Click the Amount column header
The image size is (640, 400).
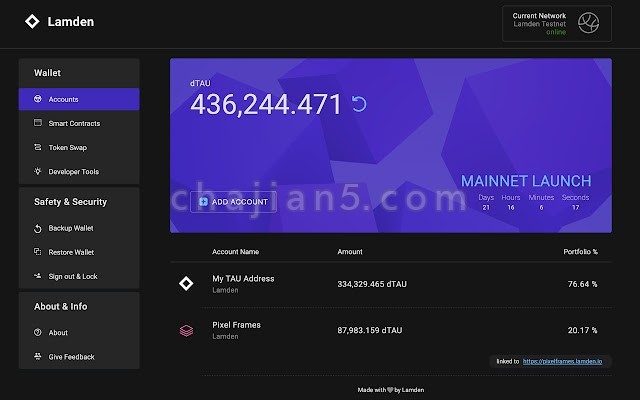[x=350, y=252]
